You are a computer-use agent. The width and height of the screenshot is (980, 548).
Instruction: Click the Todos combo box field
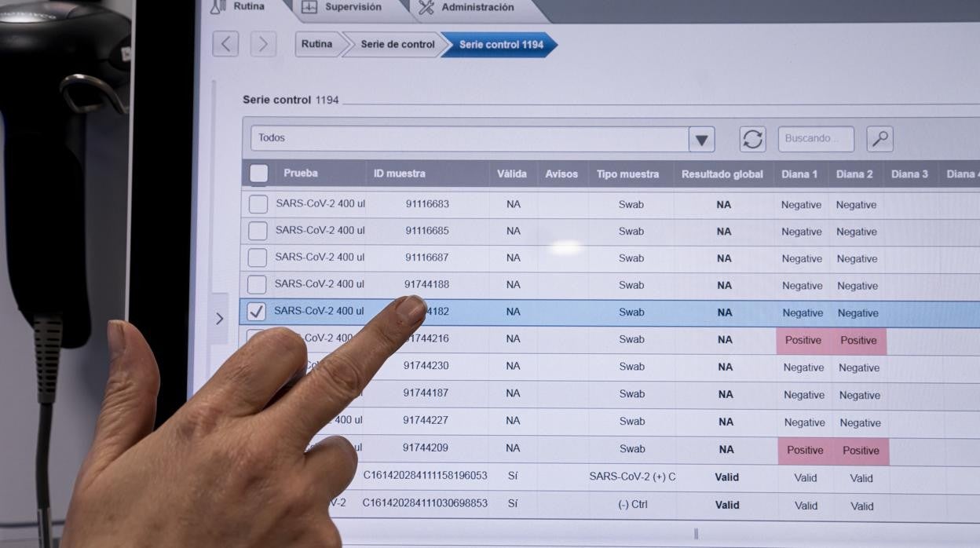click(469, 139)
